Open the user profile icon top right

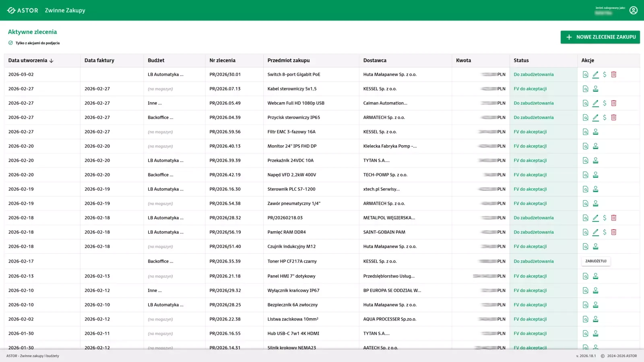[x=634, y=10]
